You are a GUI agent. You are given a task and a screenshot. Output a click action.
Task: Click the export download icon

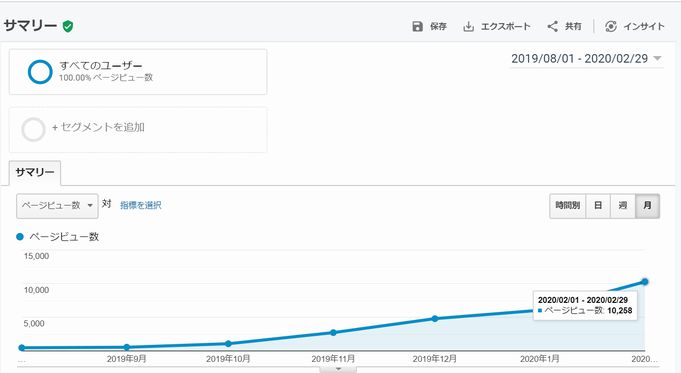[468, 26]
